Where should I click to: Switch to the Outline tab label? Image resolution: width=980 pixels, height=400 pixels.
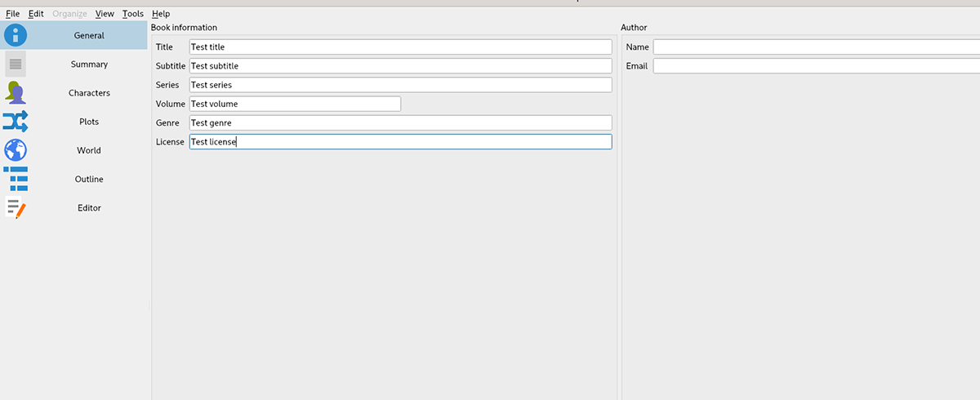pyautogui.click(x=89, y=180)
